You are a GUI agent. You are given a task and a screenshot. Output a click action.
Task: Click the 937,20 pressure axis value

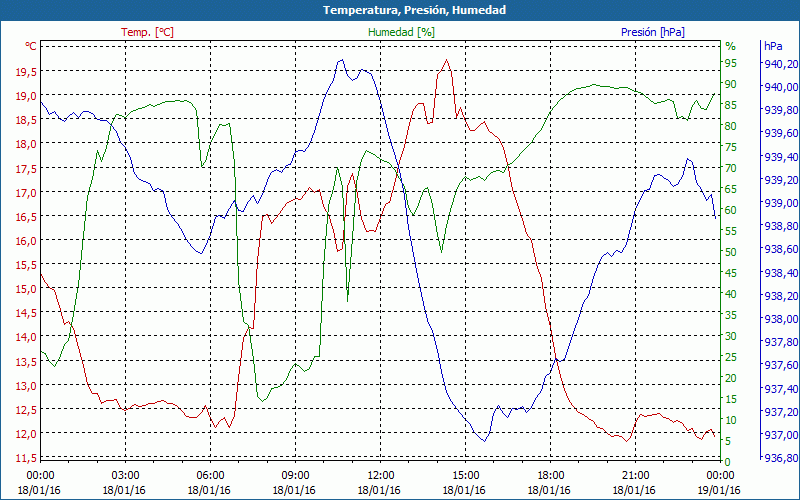(x=781, y=412)
